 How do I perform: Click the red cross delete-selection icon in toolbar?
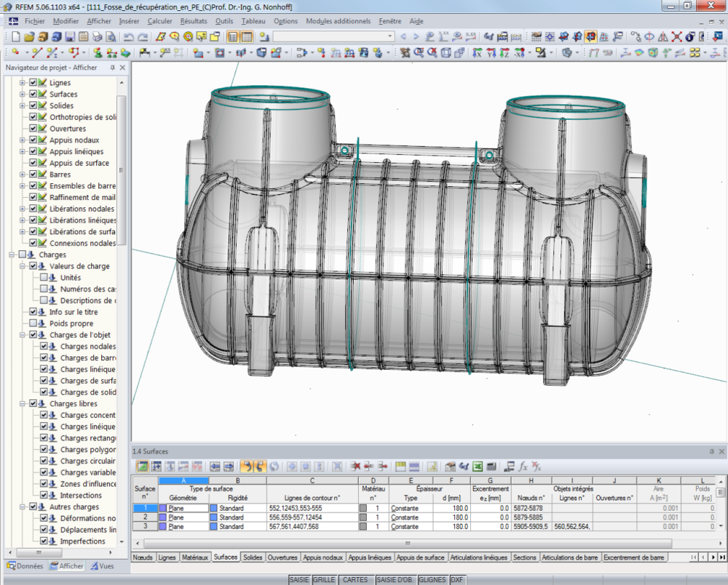676,36
